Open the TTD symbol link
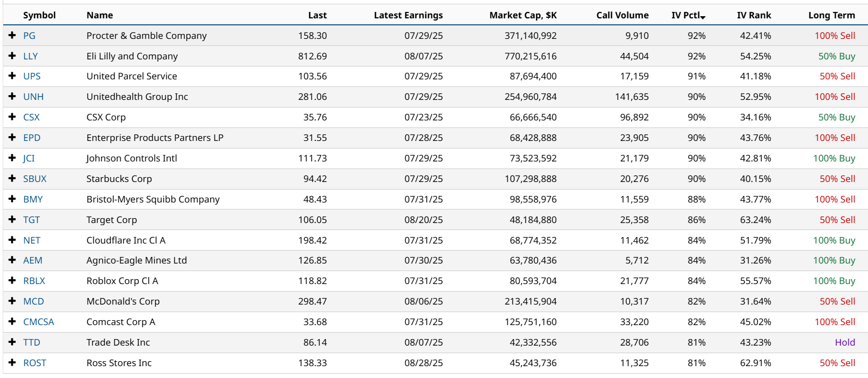868x378 pixels. point(31,342)
